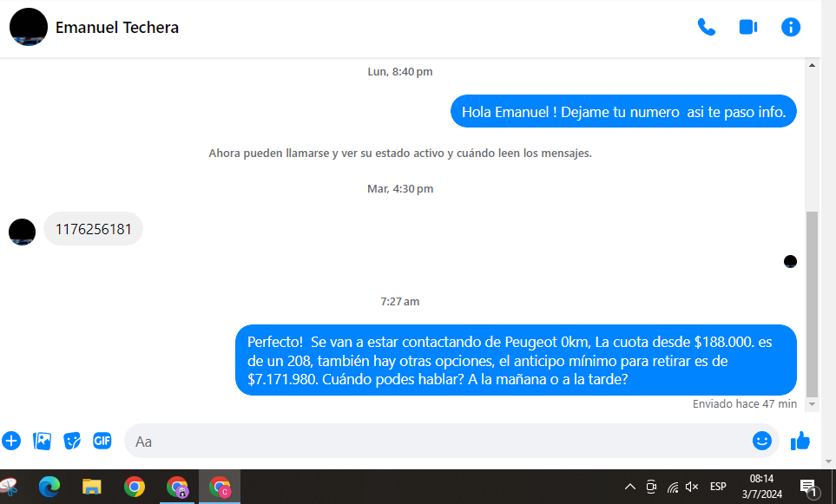This screenshot has height=504, width=836.
Task: Open the Windows notification center
Action: (808, 487)
